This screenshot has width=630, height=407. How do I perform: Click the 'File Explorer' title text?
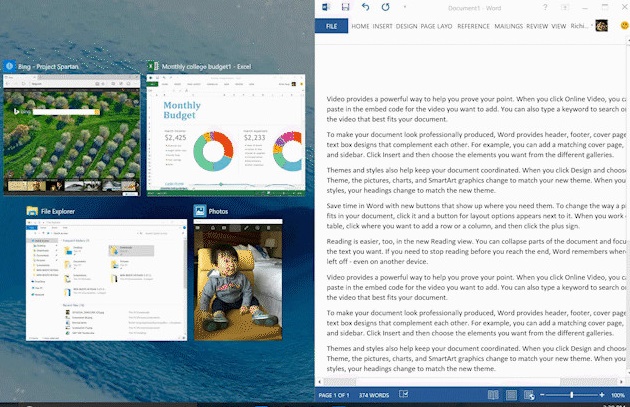pyautogui.click(x=58, y=211)
